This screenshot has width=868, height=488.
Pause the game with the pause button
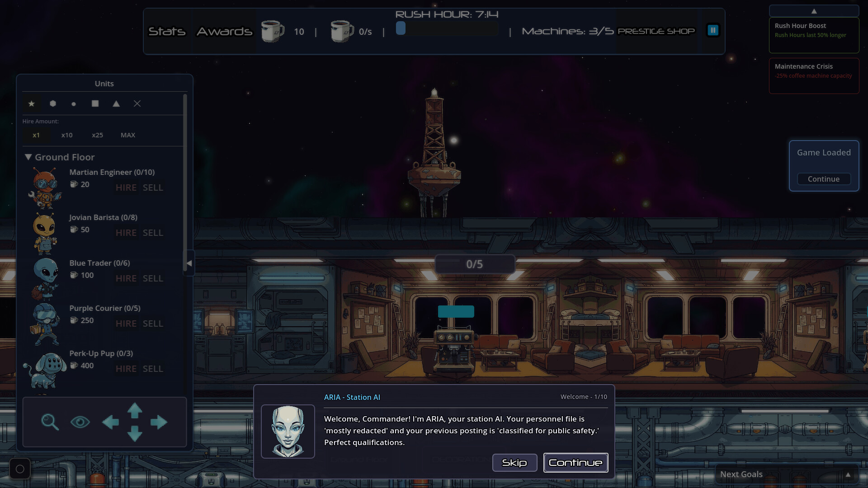[x=713, y=30]
